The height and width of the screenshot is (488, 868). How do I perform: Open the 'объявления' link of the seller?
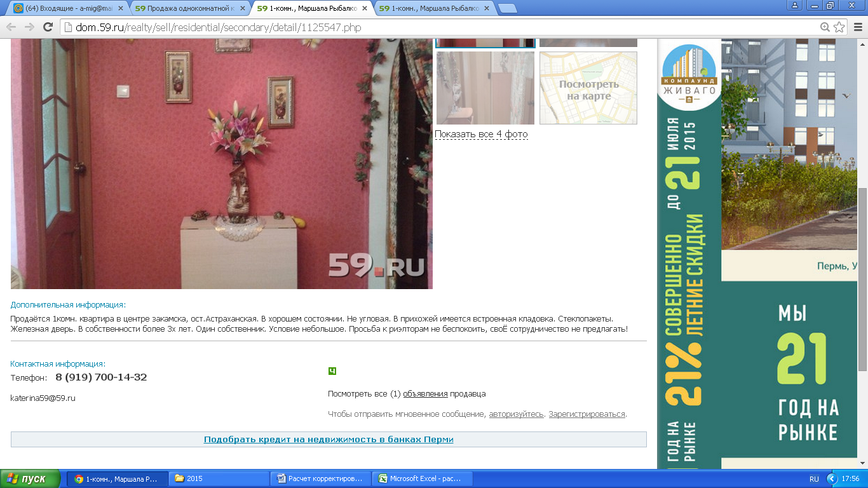[x=425, y=394]
